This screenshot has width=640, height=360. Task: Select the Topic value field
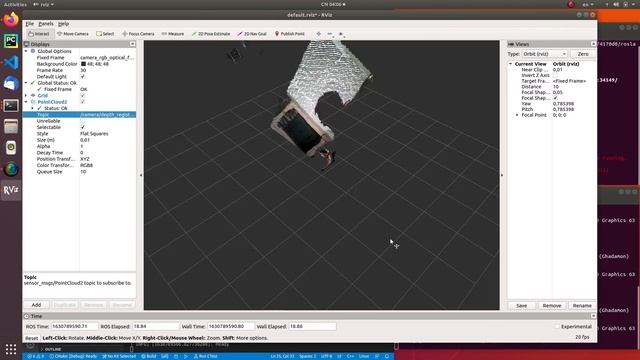[107, 115]
